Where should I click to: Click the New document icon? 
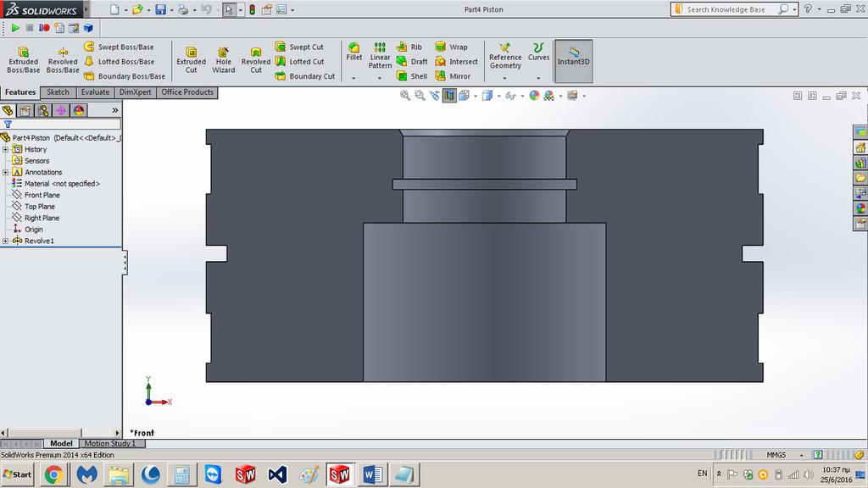(114, 9)
